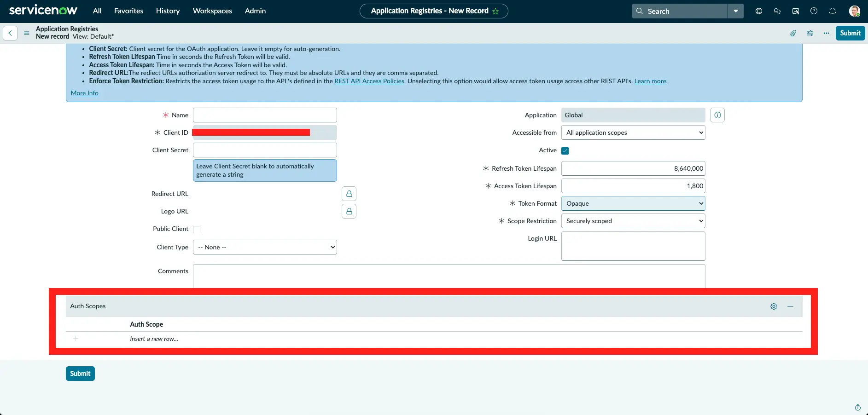Click the Name input field

tap(265, 115)
